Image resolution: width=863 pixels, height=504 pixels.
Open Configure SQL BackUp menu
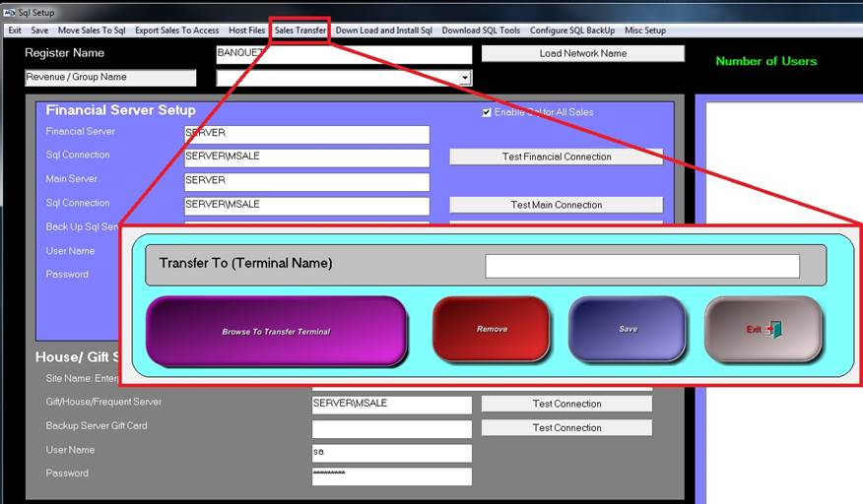(571, 31)
